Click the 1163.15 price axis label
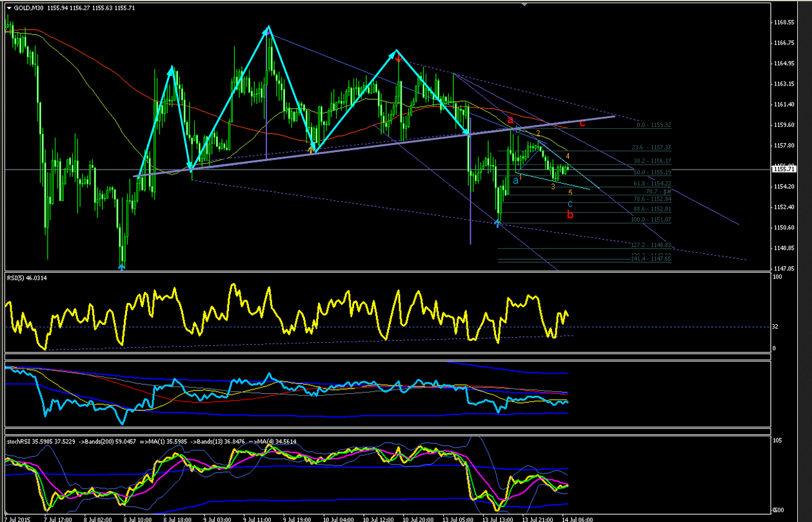The width and height of the screenshot is (812, 522). (x=785, y=84)
